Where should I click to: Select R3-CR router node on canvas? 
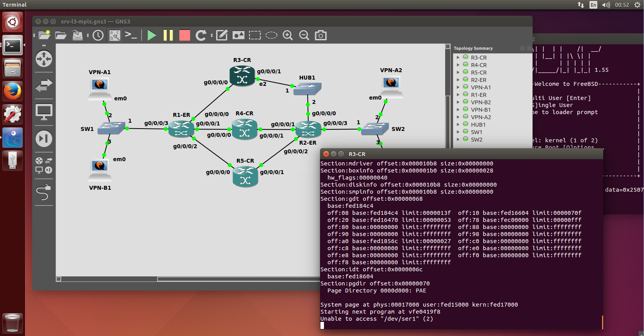pos(242,75)
